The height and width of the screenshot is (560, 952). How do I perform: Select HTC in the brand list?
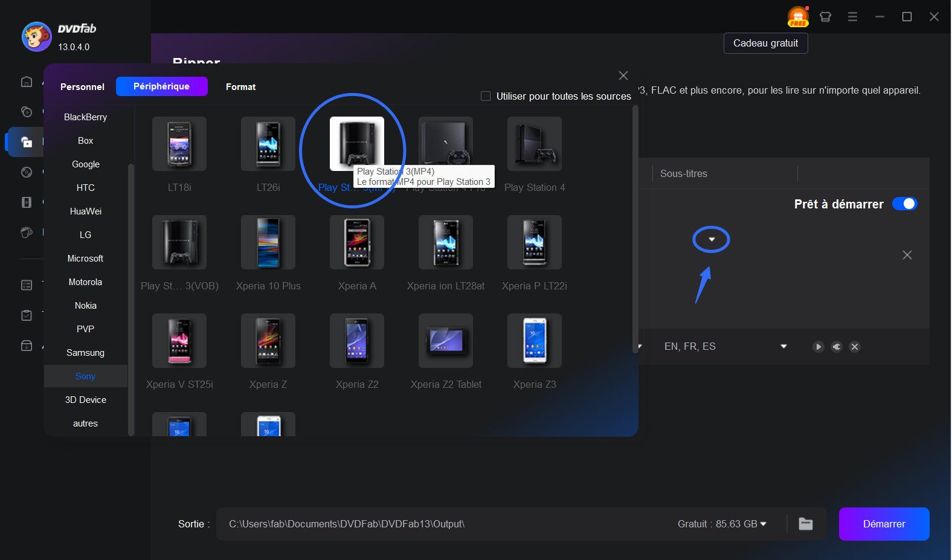tap(85, 188)
